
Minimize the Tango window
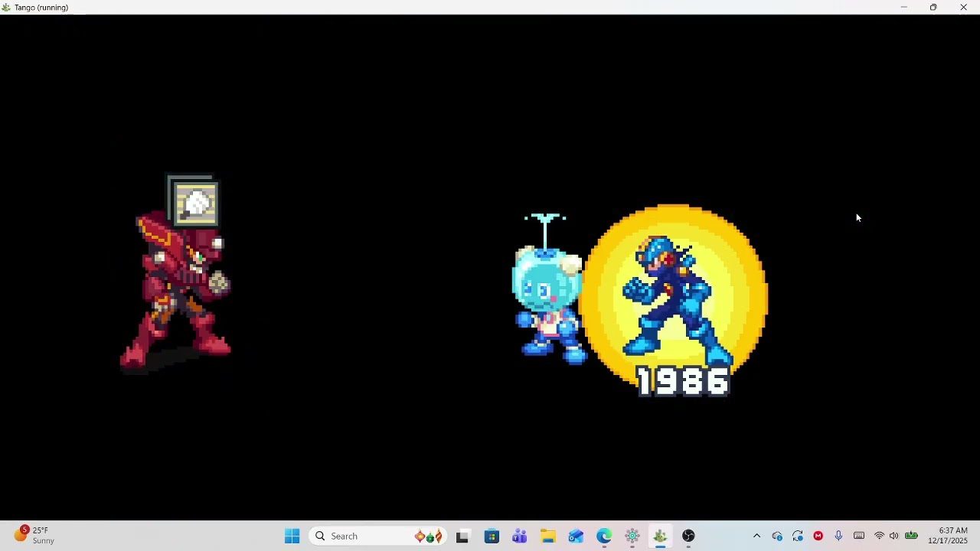pyautogui.click(x=903, y=8)
